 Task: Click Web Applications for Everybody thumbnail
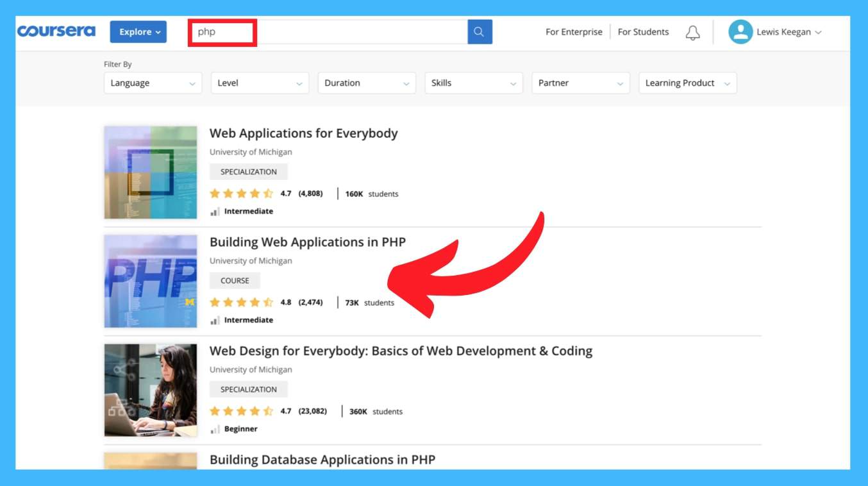click(x=151, y=172)
